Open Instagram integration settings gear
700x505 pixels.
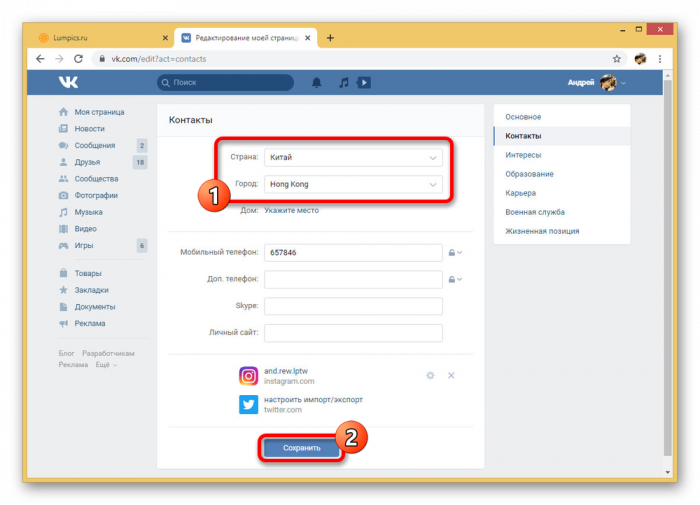[x=430, y=375]
